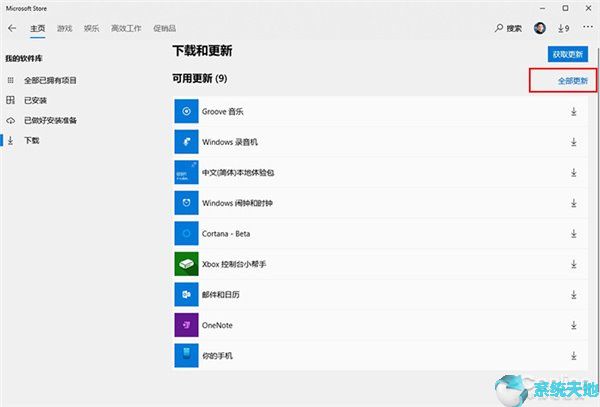Minimize the Microsoft Store window
The image size is (600, 407).
543,8
